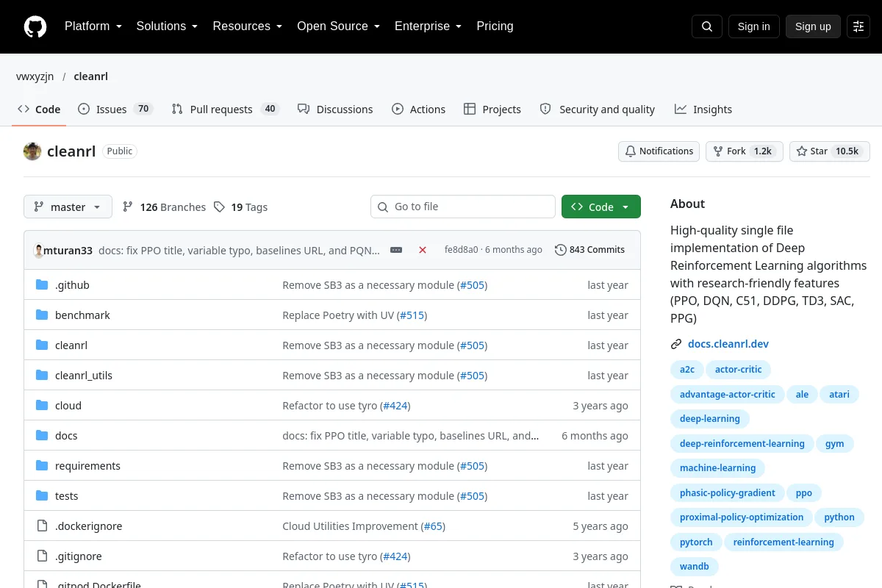This screenshot has width=882, height=588.
Task: Click the cleanrl owner avatar image
Action: click(32, 151)
